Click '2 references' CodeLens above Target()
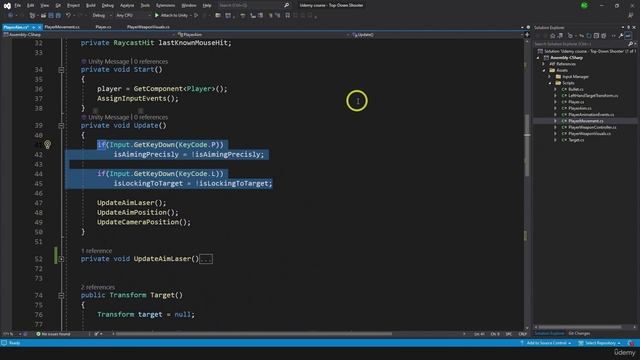The height and width of the screenshot is (360, 640). pos(98,287)
